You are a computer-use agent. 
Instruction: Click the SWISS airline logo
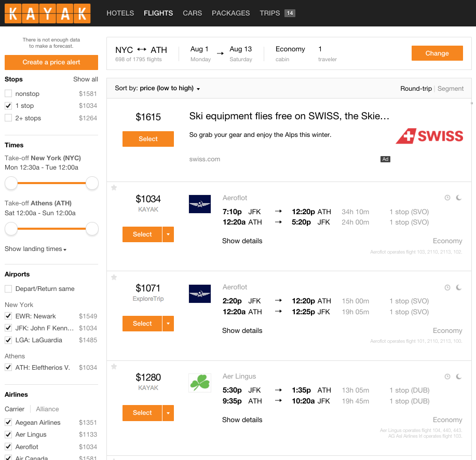[429, 136]
